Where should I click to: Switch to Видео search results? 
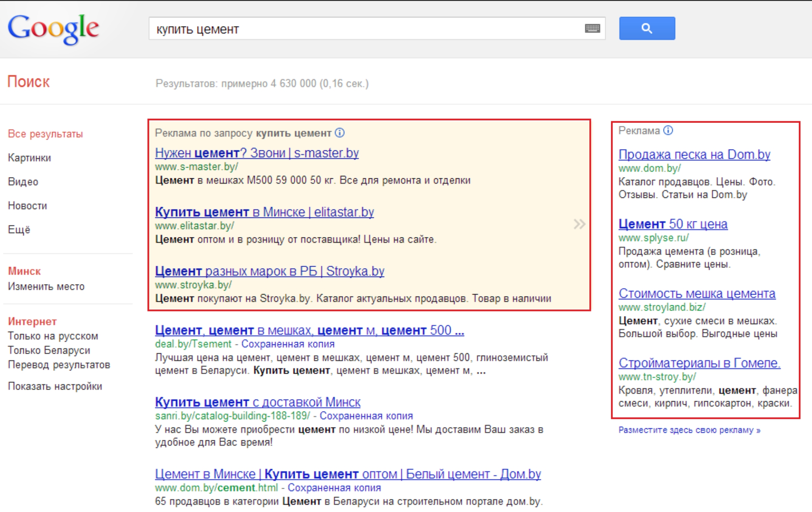tap(23, 182)
